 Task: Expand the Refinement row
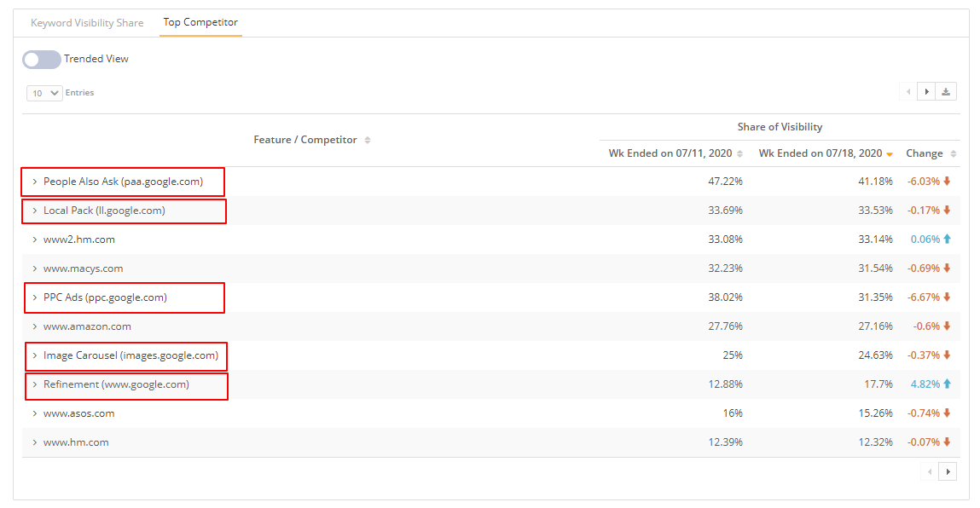[x=34, y=384]
